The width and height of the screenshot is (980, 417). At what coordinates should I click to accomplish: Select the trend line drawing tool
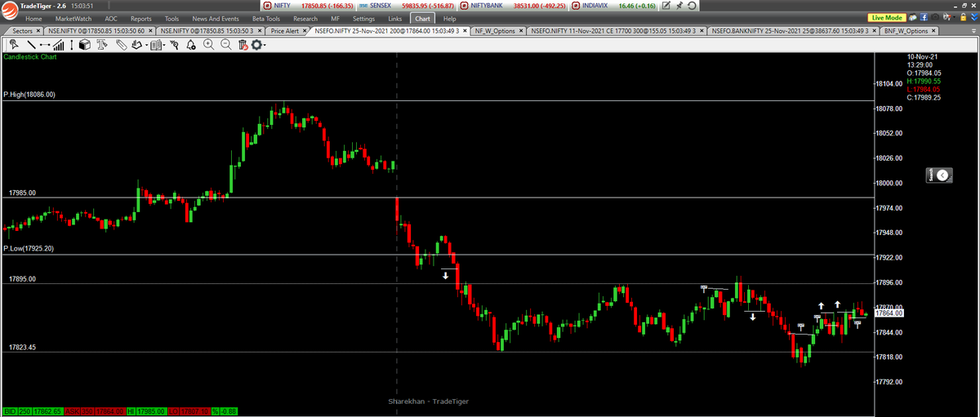[x=31, y=44]
